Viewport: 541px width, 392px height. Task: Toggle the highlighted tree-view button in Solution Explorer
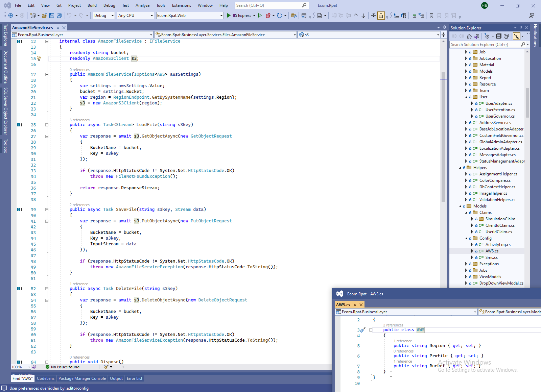coord(516,36)
